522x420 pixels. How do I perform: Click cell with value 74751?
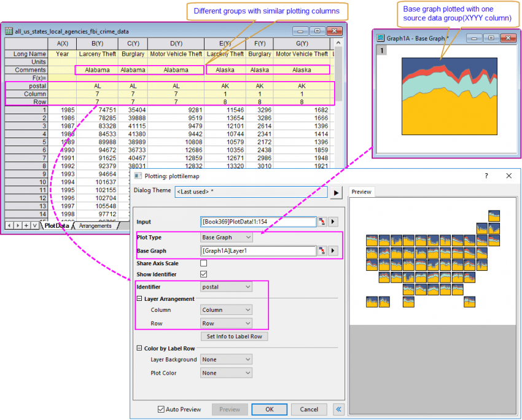point(97,110)
